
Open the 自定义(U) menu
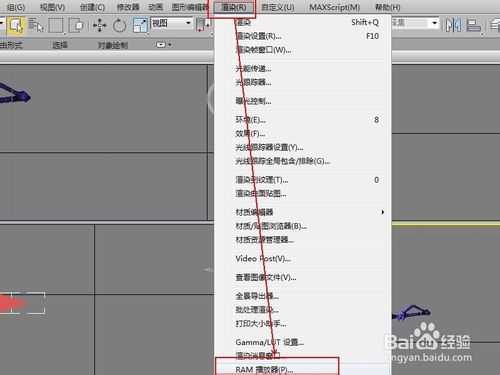coord(278,7)
